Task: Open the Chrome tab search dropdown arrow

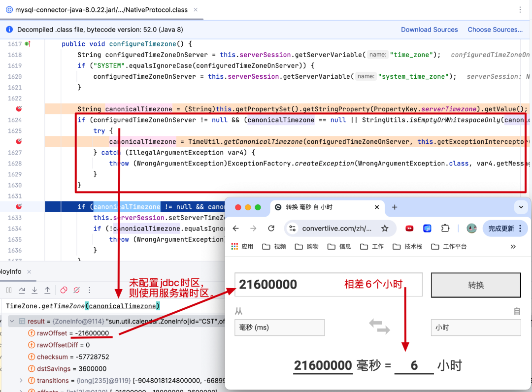Action: point(521,207)
